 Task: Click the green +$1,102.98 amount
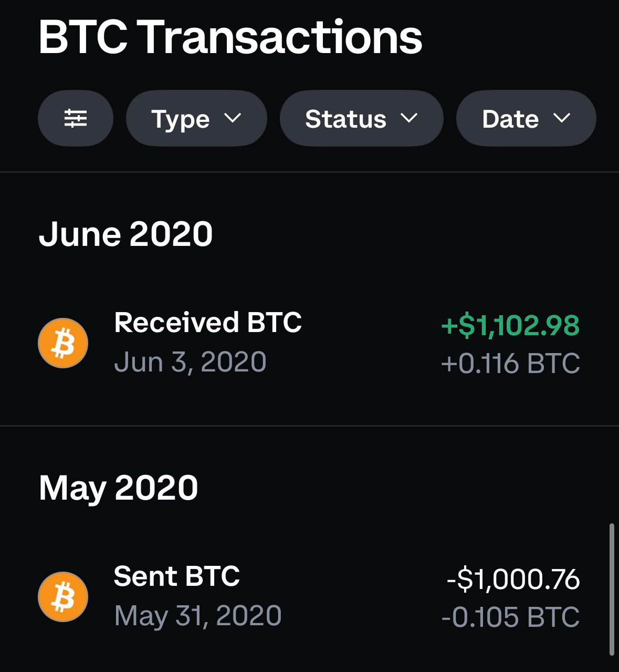[510, 325]
